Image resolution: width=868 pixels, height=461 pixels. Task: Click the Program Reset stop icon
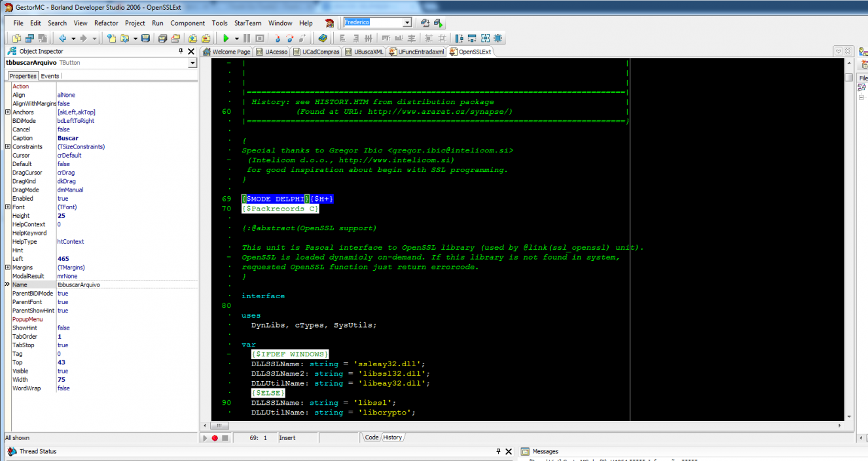pos(260,39)
